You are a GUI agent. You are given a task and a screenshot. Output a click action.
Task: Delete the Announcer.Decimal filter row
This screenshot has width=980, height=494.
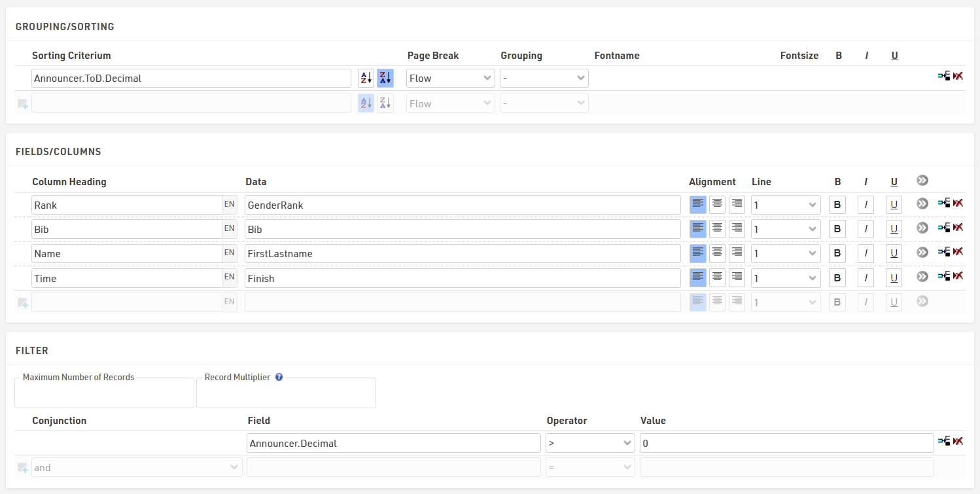tap(958, 442)
